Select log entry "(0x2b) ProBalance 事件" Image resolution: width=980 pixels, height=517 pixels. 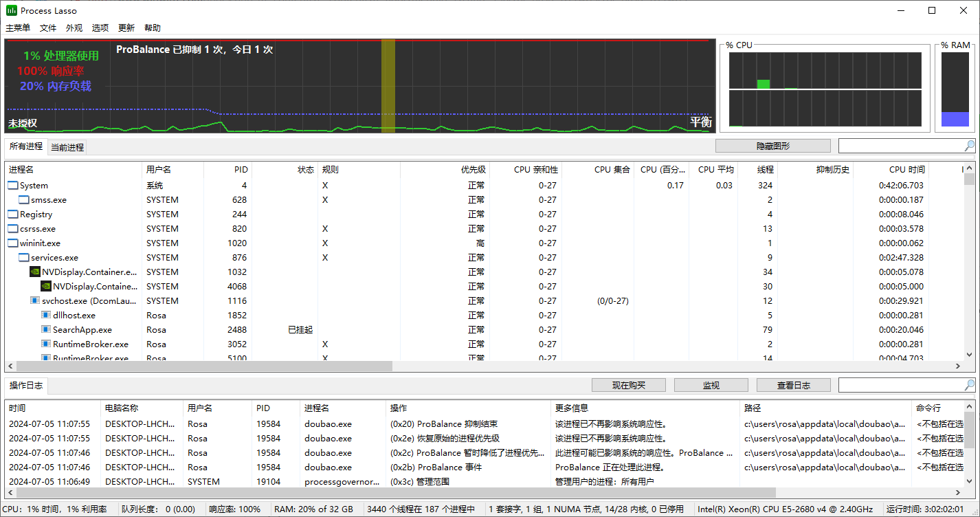coord(436,467)
